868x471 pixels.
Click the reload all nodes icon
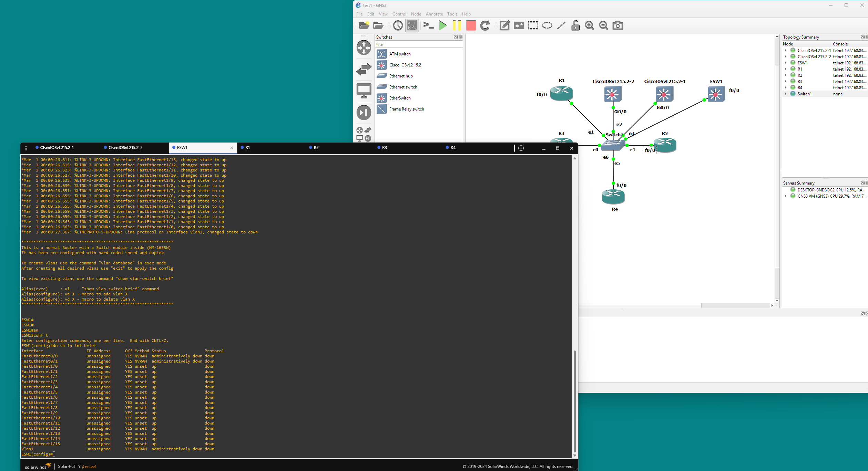[x=485, y=25]
